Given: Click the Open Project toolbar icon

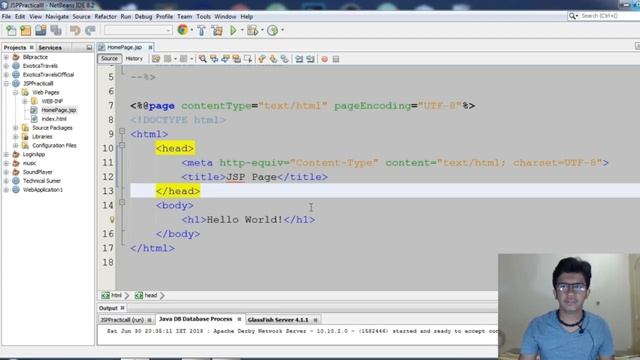Looking at the screenshot, I should point(41,30).
